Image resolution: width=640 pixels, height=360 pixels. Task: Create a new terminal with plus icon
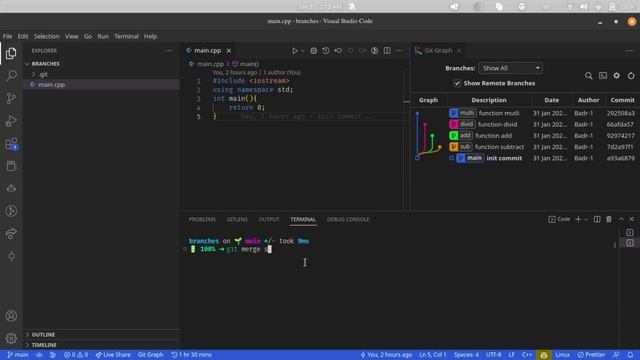(578, 220)
